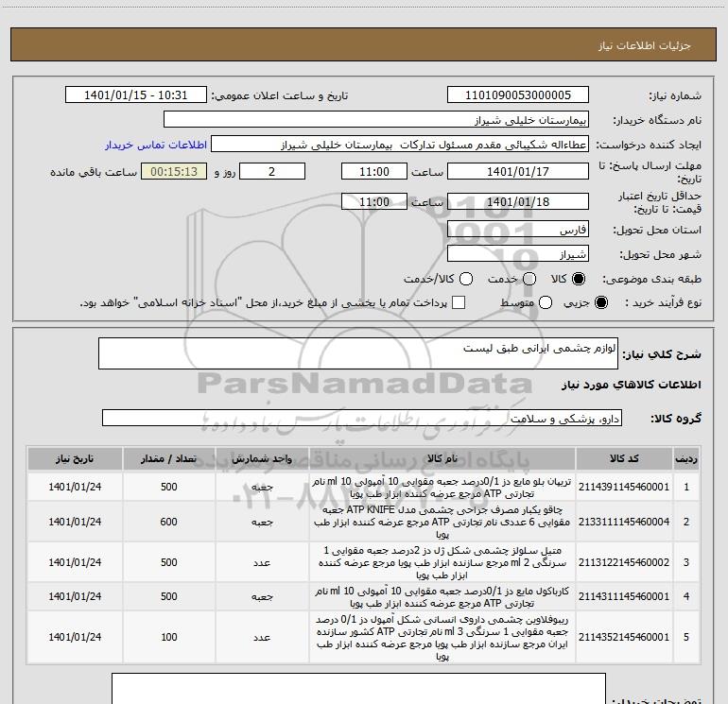
Task: Select the کالا radio button
Action: click(x=579, y=279)
